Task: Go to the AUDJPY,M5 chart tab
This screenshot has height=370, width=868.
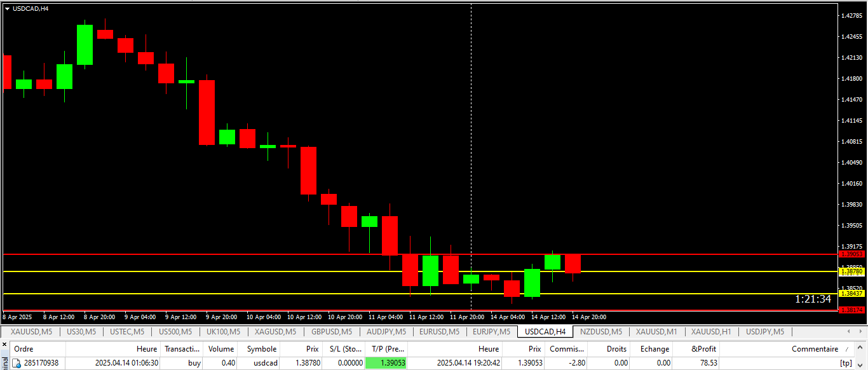Action: coord(386,332)
